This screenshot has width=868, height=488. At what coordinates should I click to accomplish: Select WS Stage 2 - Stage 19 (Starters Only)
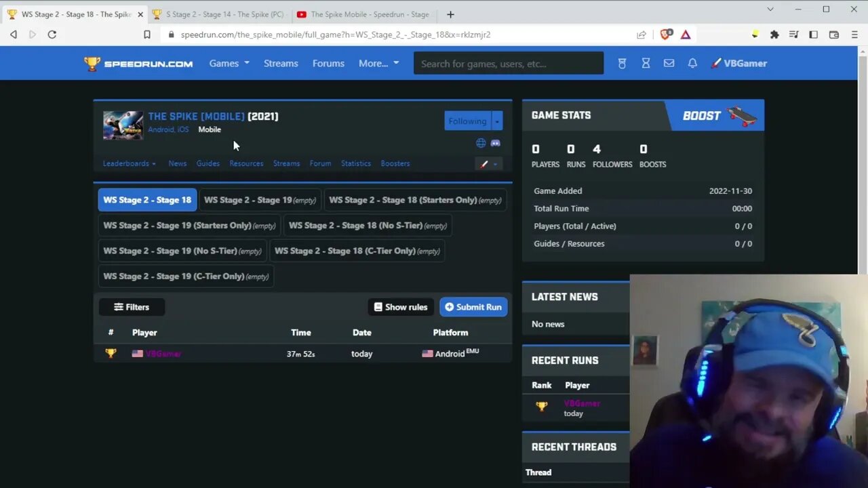coord(189,225)
